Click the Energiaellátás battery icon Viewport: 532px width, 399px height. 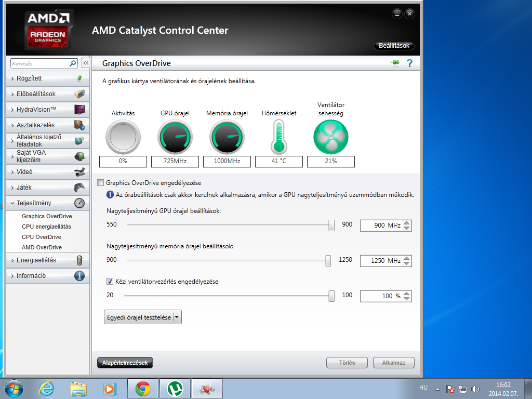point(79,260)
